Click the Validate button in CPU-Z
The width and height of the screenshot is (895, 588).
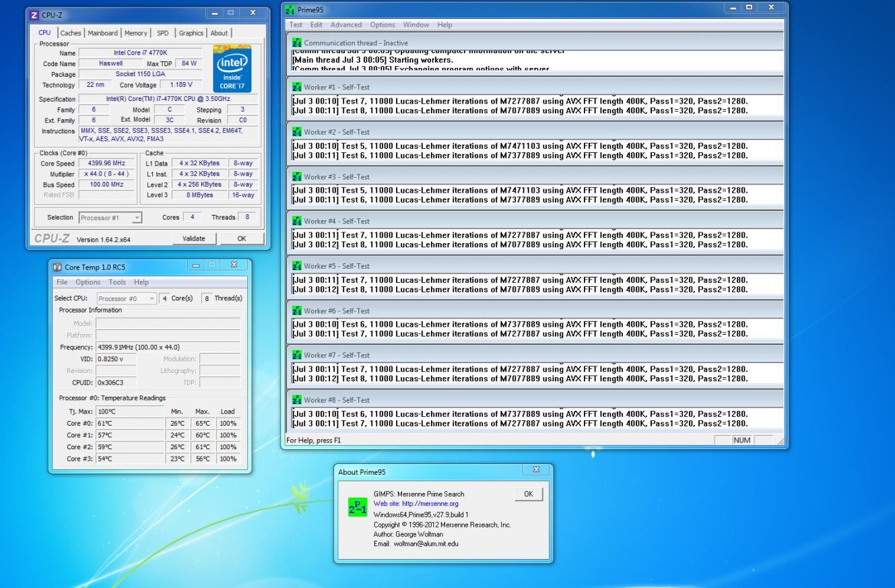click(x=194, y=238)
